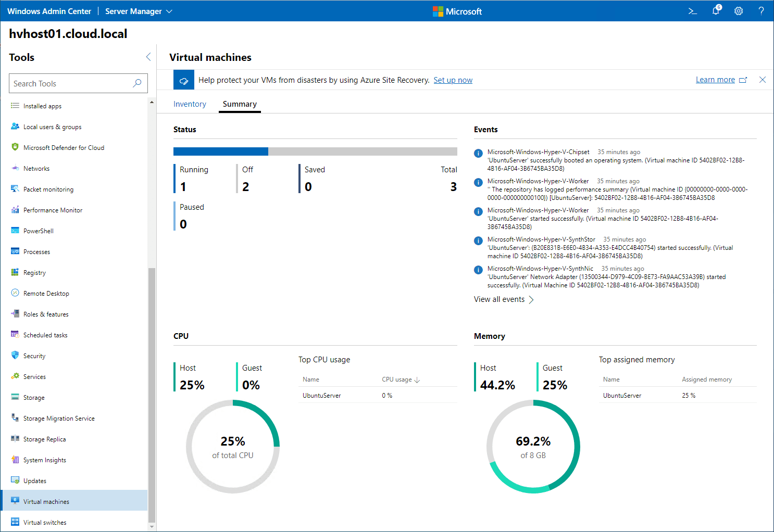Dismiss the Azure Site Recovery banner
The width and height of the screenshot is (774, 532).
click(x=763, y=80)
